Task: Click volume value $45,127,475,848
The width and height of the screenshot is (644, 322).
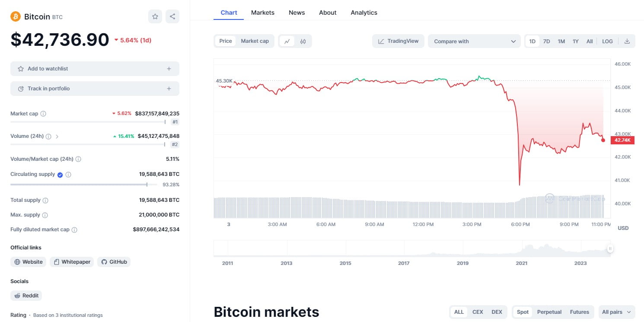Action: click(158, 136)
